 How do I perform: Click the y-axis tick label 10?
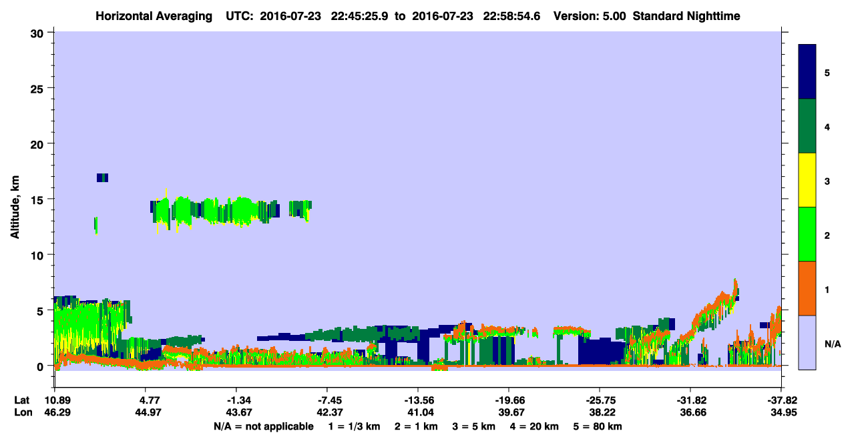[x=39, y=255]
